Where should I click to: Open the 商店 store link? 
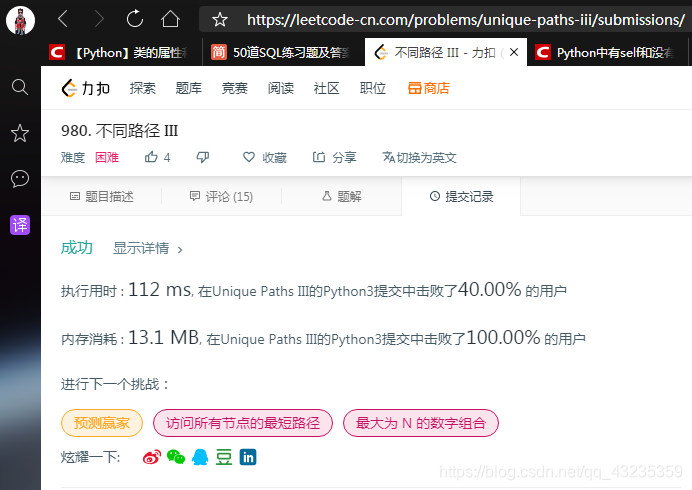(x=429, y=88)
